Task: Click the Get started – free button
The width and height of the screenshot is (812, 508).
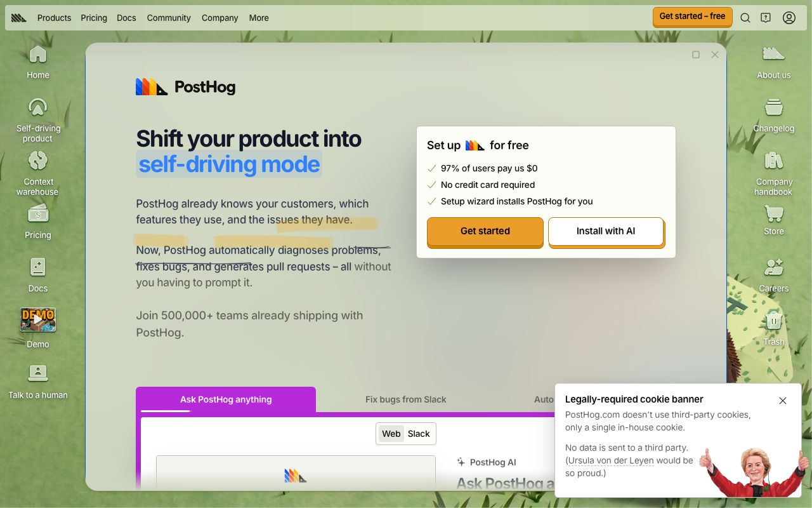Action: pyautogui.click(x=692, y=17)
